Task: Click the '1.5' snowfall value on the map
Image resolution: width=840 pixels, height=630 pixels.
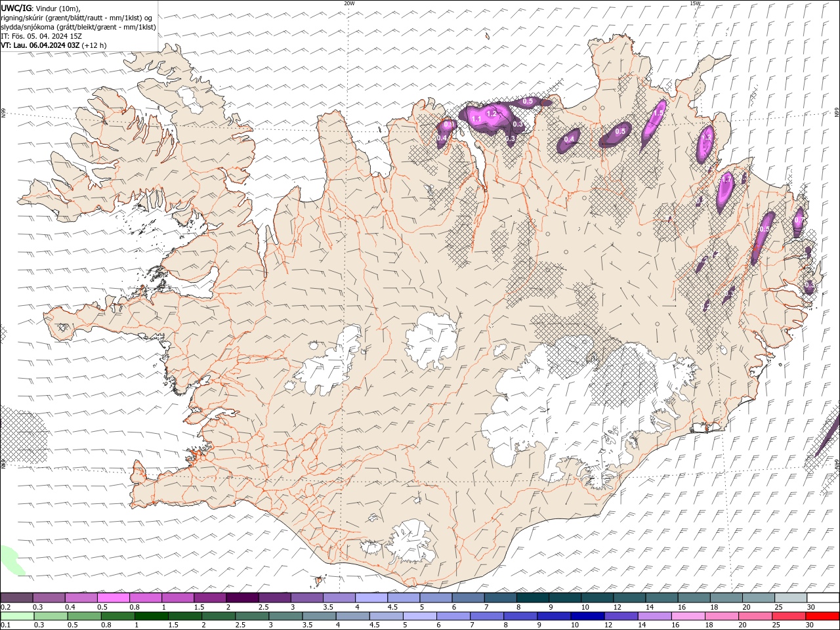Action: (x=658, y=113)
